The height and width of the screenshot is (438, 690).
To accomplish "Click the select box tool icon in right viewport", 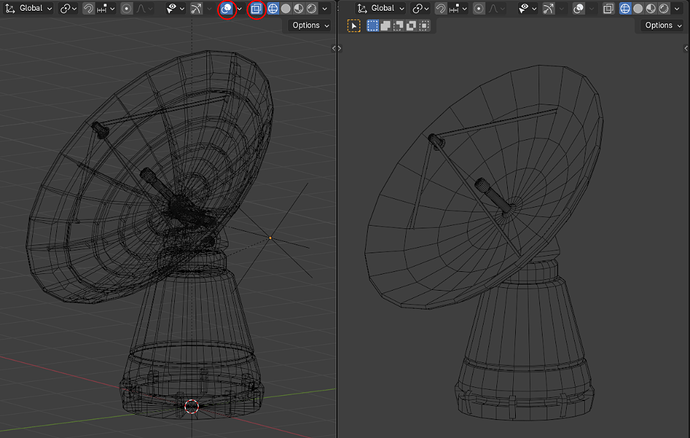I will pyautogui.click(x=354, y=25).
